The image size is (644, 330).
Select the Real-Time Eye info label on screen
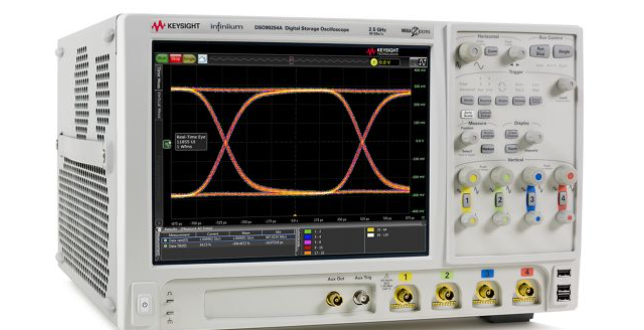pyautogui.click(x=191, y=141)
